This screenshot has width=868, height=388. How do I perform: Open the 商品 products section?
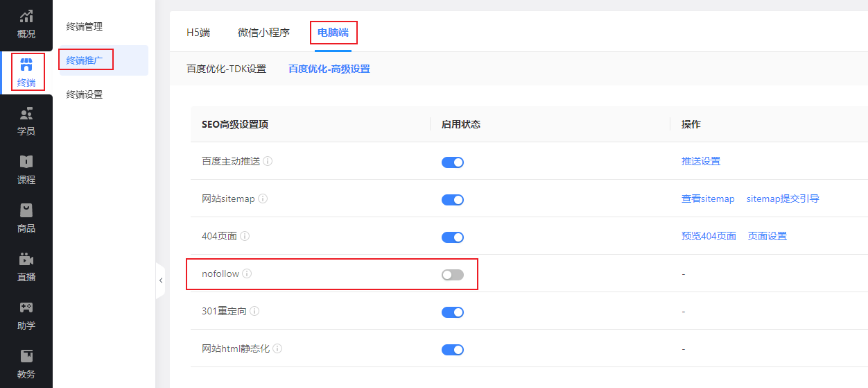(26, 219)
